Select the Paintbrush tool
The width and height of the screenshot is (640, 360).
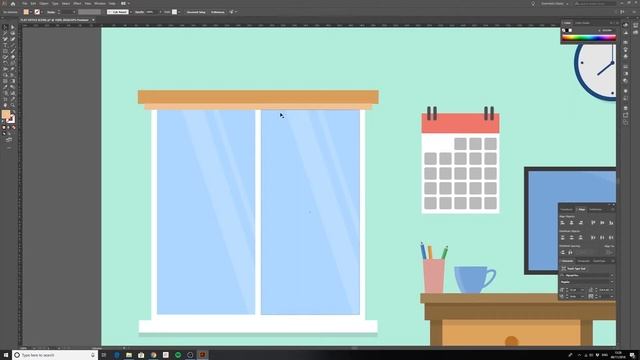(x=13, y=51)
